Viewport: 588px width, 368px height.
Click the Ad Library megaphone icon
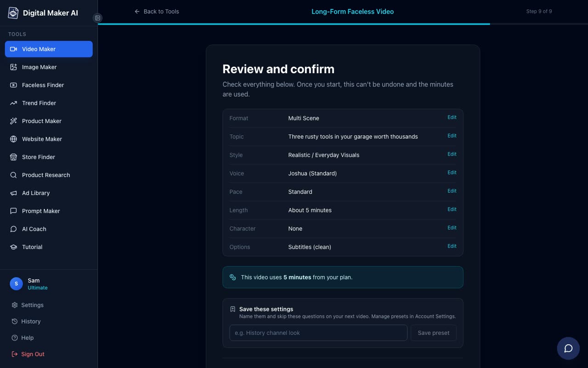pyautogui.click(x=13, y=193)
